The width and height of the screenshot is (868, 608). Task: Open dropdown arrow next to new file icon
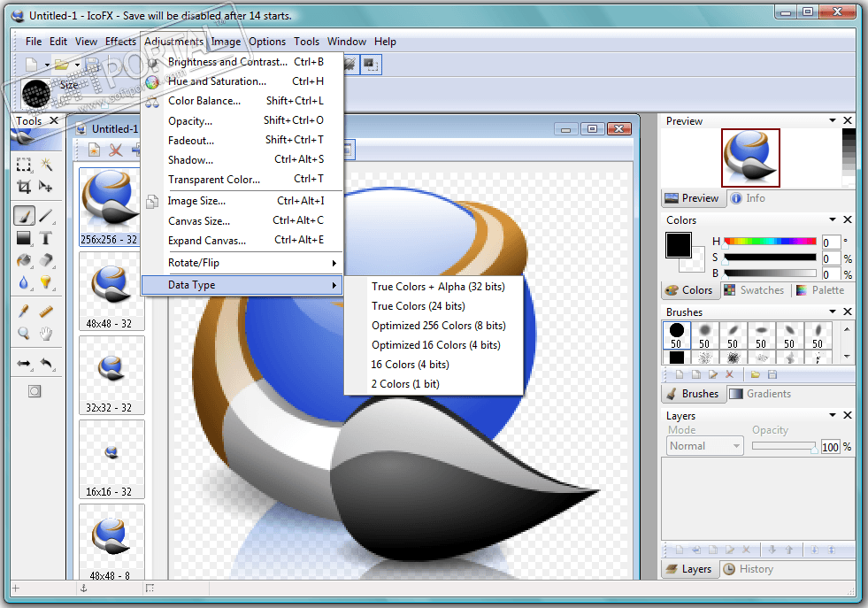click(47, 65)
